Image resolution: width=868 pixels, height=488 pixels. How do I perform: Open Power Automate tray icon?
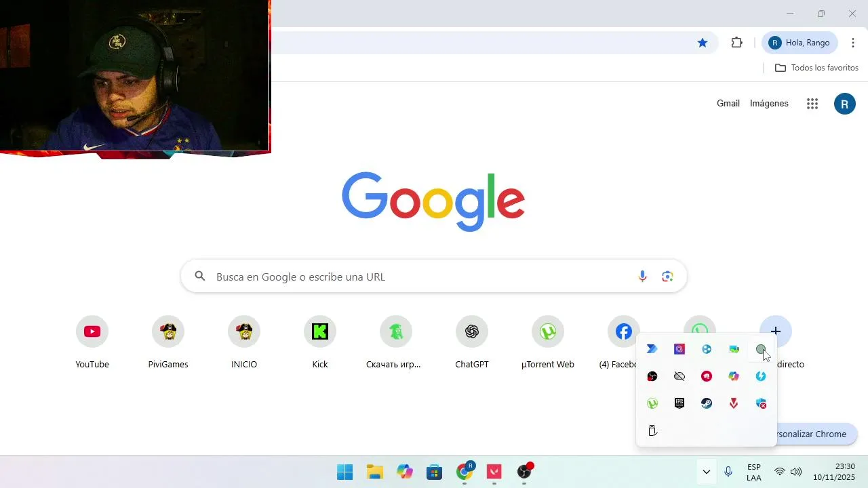pyautogui.click(x=652, y=349)
